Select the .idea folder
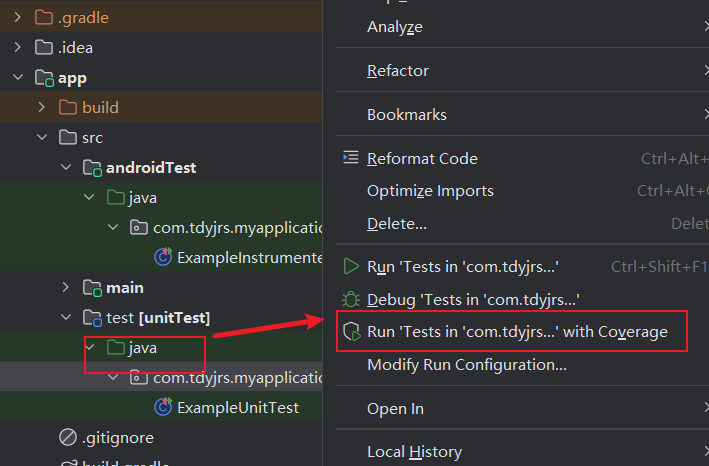 pos(76,47)
